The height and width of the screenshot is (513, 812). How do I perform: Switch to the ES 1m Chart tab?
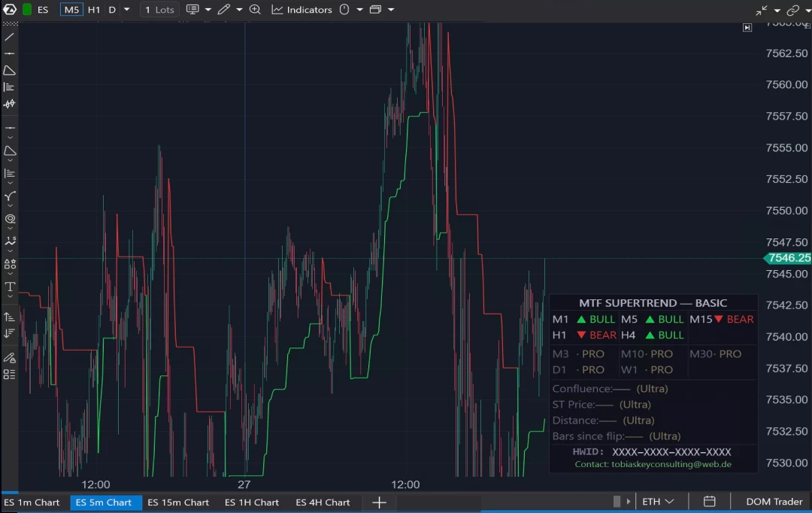tap(32, 502)
